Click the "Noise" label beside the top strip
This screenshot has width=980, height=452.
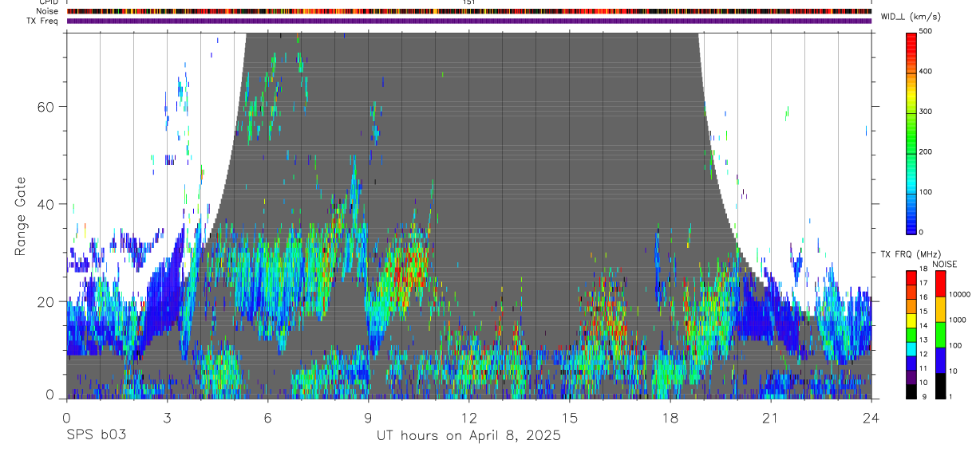pyautogui.click(x=47, y=11)
